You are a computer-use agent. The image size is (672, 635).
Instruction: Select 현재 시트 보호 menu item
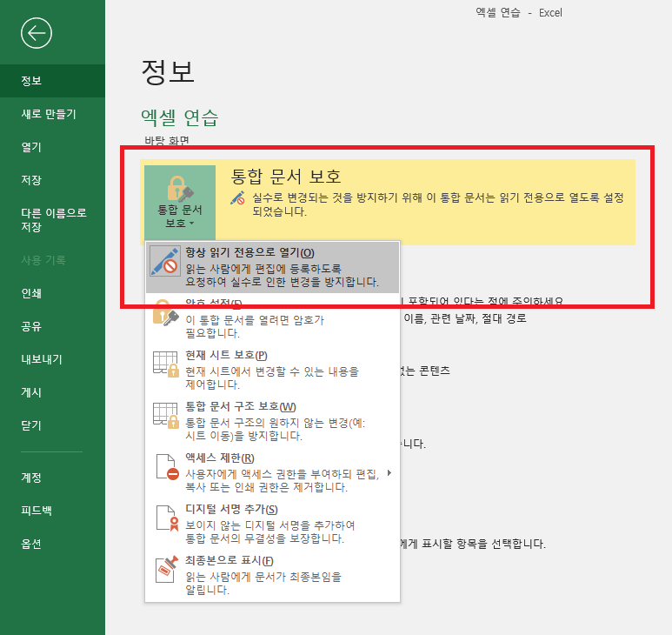tap(273, 370)
